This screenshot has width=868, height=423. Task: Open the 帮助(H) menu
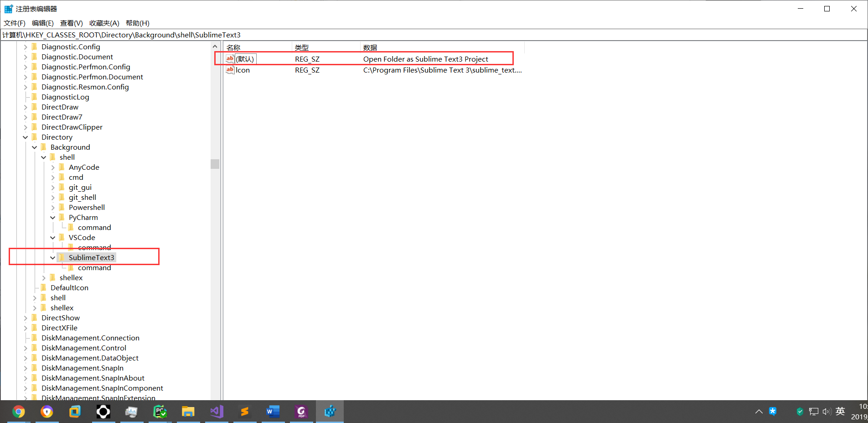point(138,23)
